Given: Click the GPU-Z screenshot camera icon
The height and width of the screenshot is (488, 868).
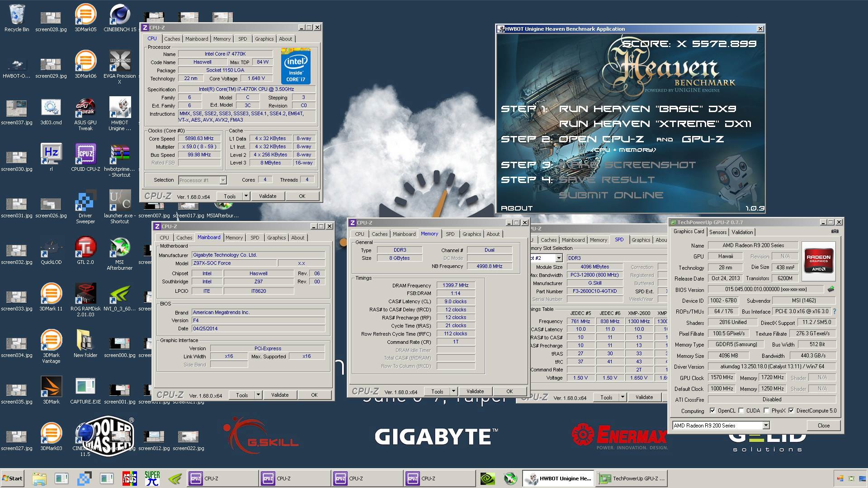Looking at the screenshot, I should click(835, 231).
